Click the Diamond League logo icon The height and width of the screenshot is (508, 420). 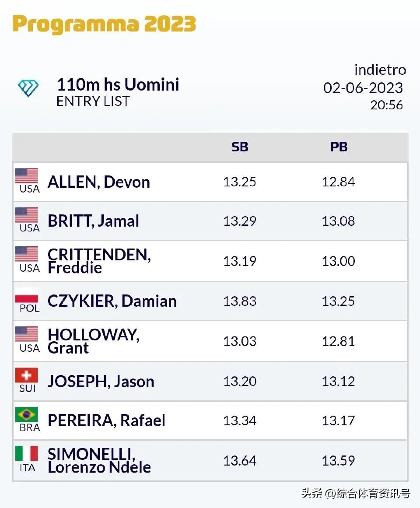(28, 88)
